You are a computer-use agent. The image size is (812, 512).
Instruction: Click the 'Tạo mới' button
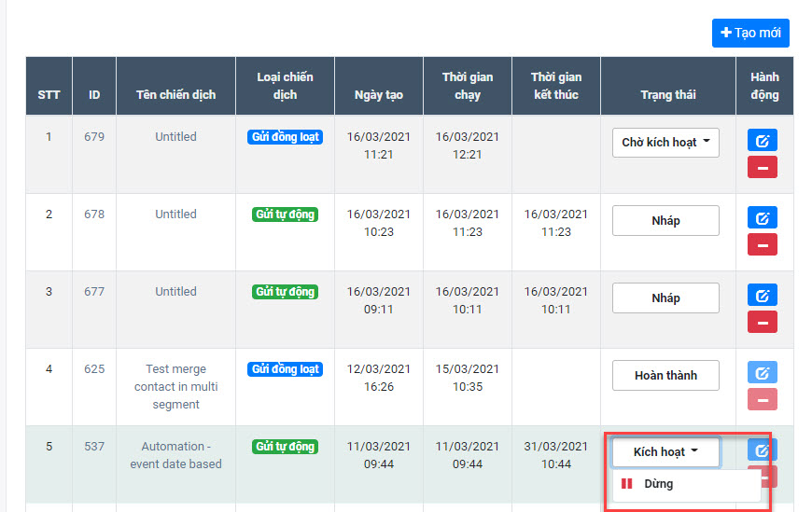pos(750,33)
